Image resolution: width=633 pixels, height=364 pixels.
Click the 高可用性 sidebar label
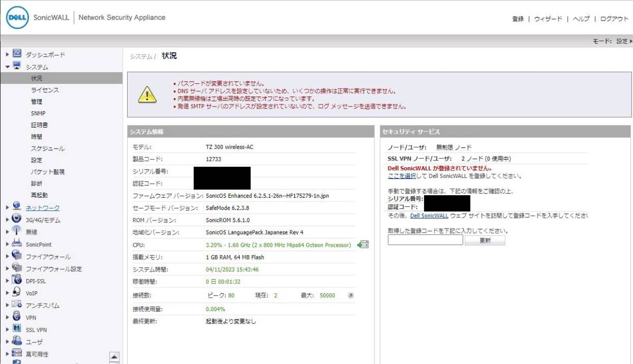click(x=37, y=355)
